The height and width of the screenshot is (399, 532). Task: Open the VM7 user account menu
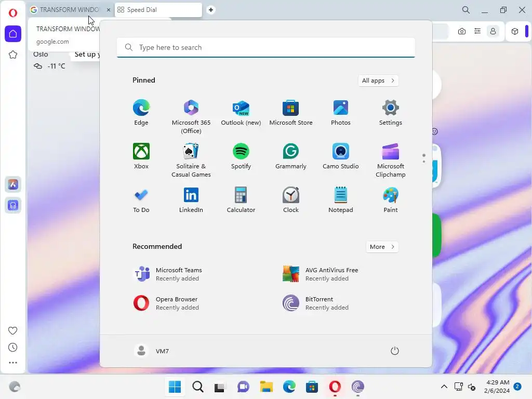coord(152,351)
